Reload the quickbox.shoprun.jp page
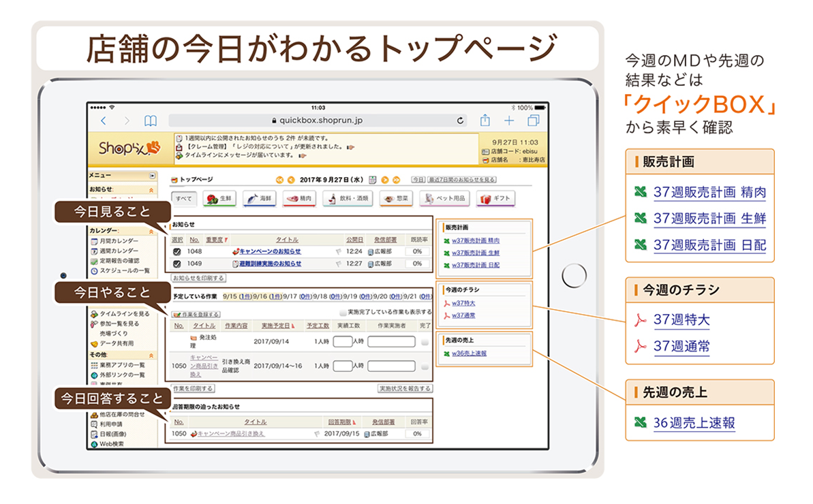 [460, 121]
